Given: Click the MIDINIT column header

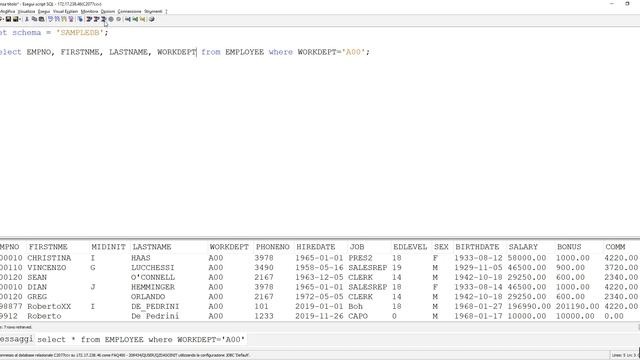Looking at the screenshot, I should point(109,247).
